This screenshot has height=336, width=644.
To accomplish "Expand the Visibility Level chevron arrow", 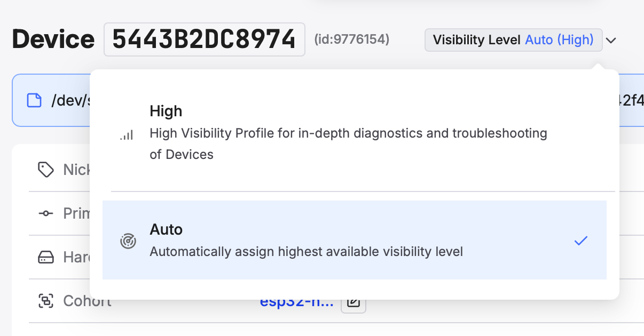I will [611, 39].
